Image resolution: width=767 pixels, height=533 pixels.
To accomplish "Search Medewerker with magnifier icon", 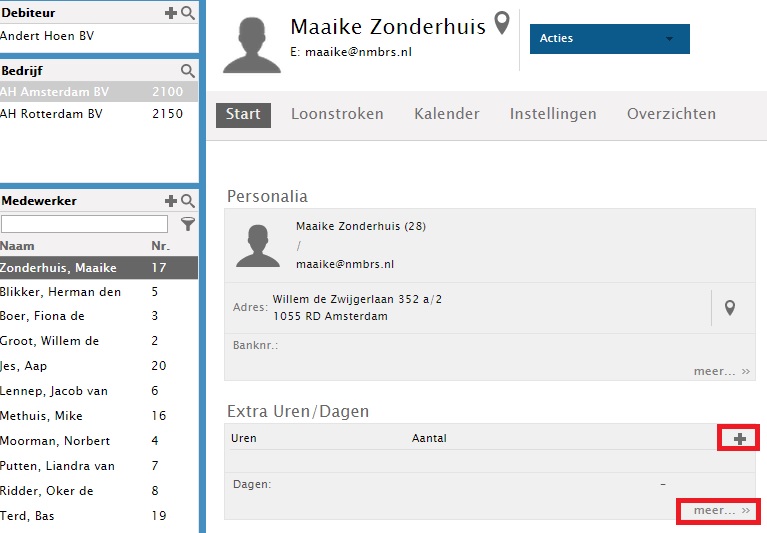I will (x=188, y=201).
